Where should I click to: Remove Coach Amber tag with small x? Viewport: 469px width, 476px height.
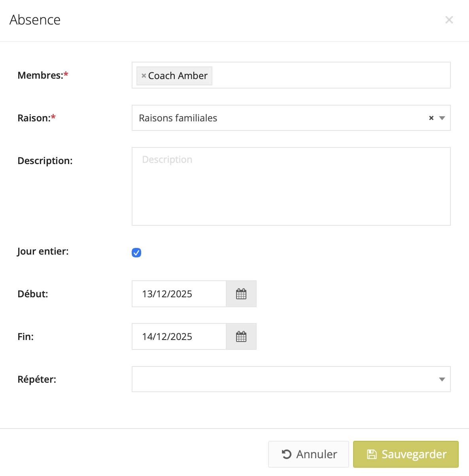point(144,76)
